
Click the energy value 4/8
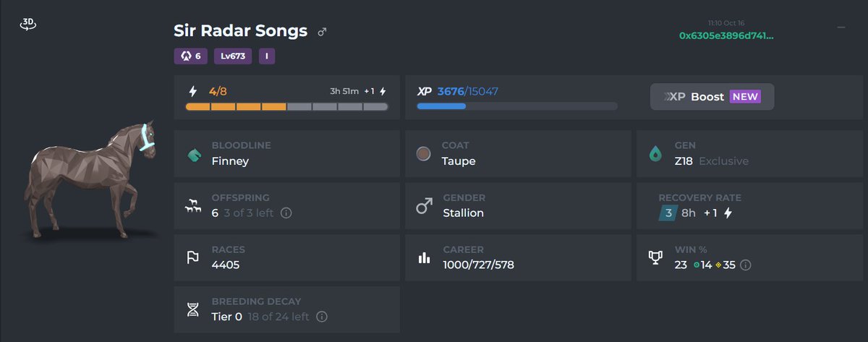point(218,91)
